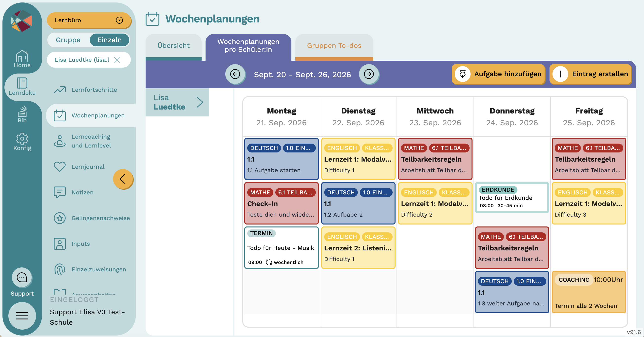Screen dimensions: 644x337
Task: Click Aufgabe hinzufügen button
Action: 498,74
